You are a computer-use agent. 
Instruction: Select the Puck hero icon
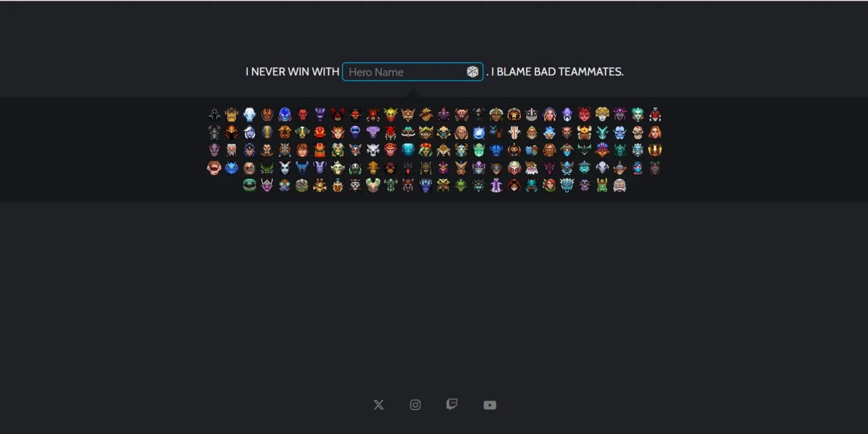click(232, 167)
